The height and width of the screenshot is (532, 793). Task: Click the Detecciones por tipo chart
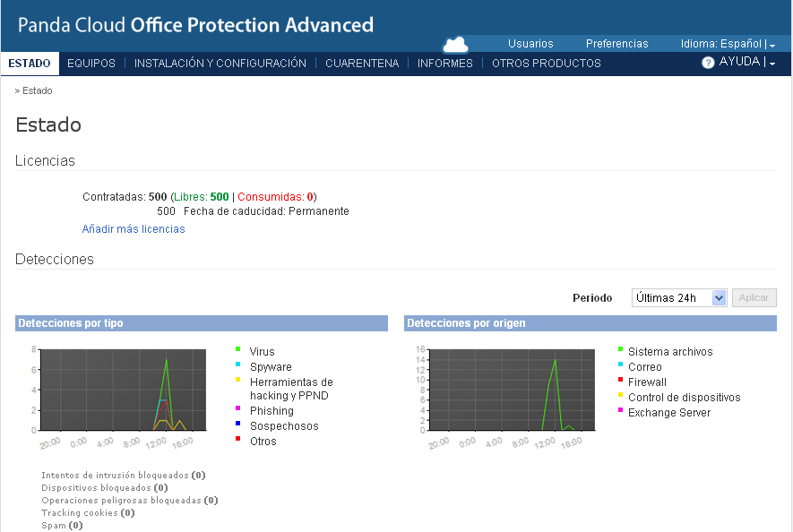(123, 390)
